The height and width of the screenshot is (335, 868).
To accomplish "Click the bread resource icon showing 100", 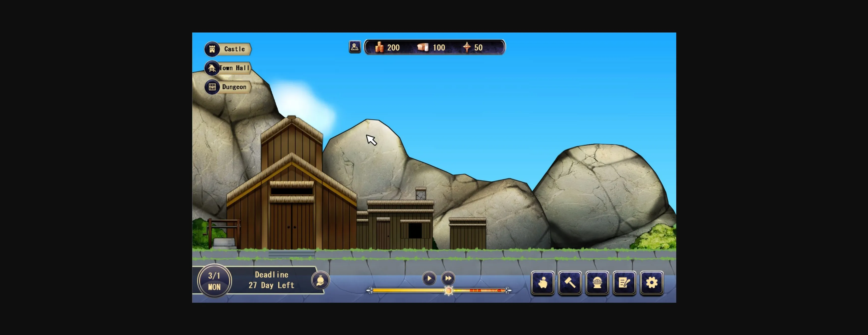I will pos(423,47).
